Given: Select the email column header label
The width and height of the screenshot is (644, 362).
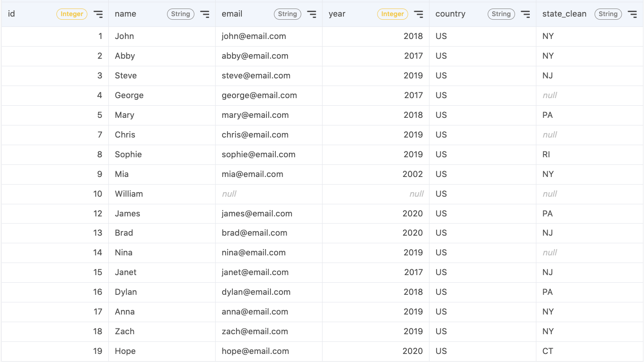Looking at the screenshot, I should tap(232, 14).
